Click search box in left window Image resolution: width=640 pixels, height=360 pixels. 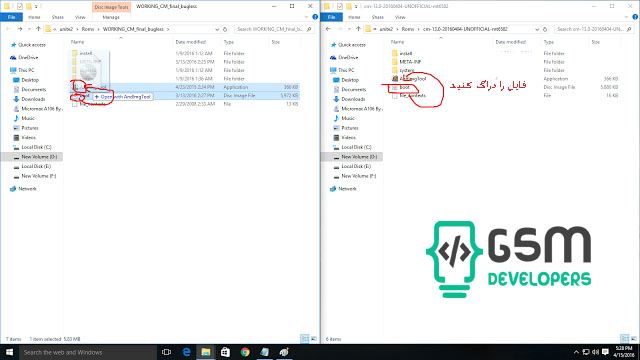[274, 29]
